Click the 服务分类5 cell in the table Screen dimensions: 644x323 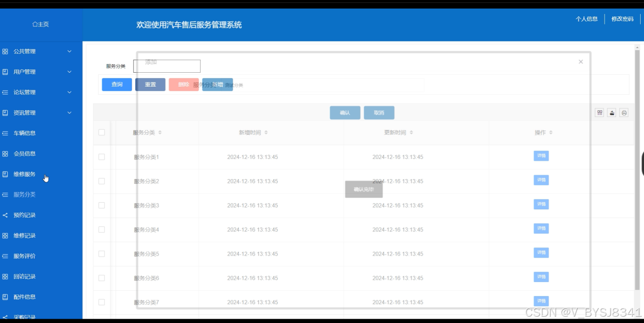pos(146,254)
